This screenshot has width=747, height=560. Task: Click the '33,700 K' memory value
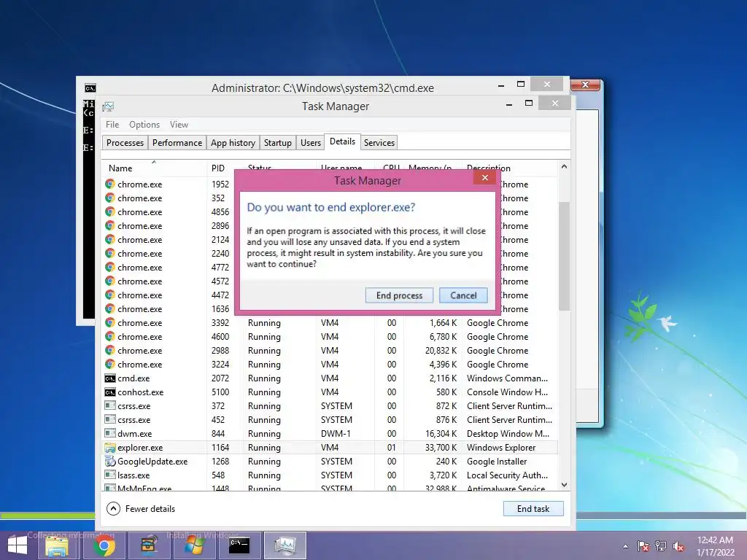[441, 448]
